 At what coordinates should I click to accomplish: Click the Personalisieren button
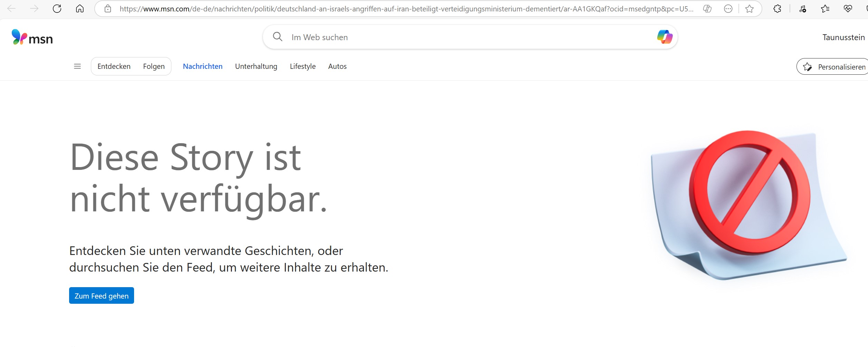[833, 66]
